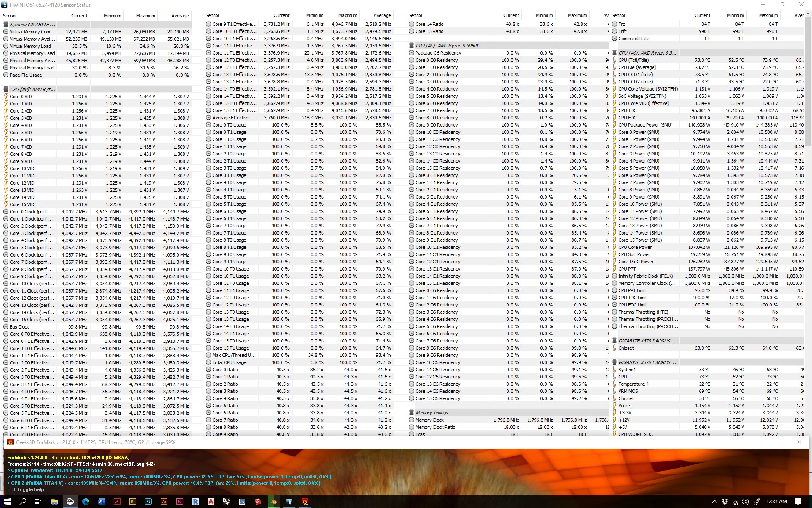
Task: Open Microsoft Word from taskbar
Action: [x=101, y=502]
